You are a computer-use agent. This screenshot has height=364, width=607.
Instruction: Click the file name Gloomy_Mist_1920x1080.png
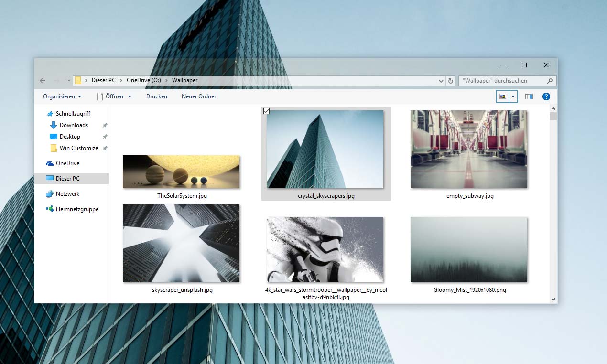(x=470, y=290)
